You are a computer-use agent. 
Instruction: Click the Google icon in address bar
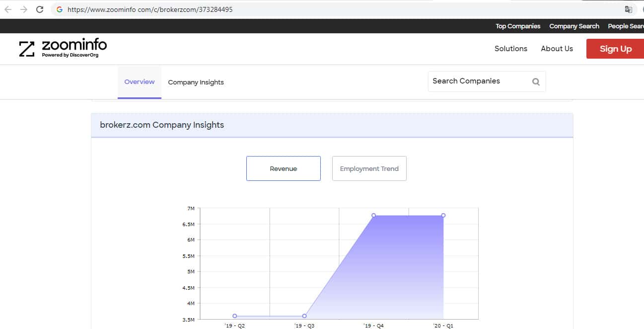60,9
